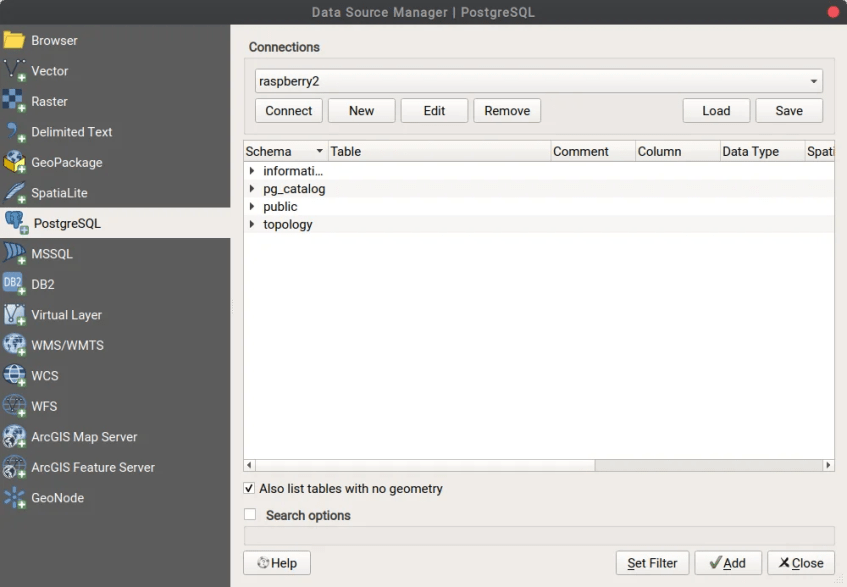Image resolution: width=847 pixels, height=587 pixels.
Task: Click the ArcGIS Feature Server icon
Action: pyautogui.click(x=15, y=467)
